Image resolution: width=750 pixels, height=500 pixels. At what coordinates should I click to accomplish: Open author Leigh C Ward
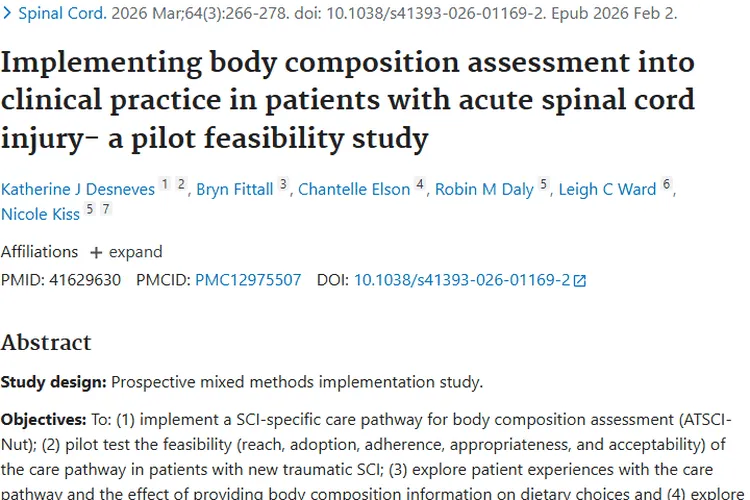click(x=608, y=189)
